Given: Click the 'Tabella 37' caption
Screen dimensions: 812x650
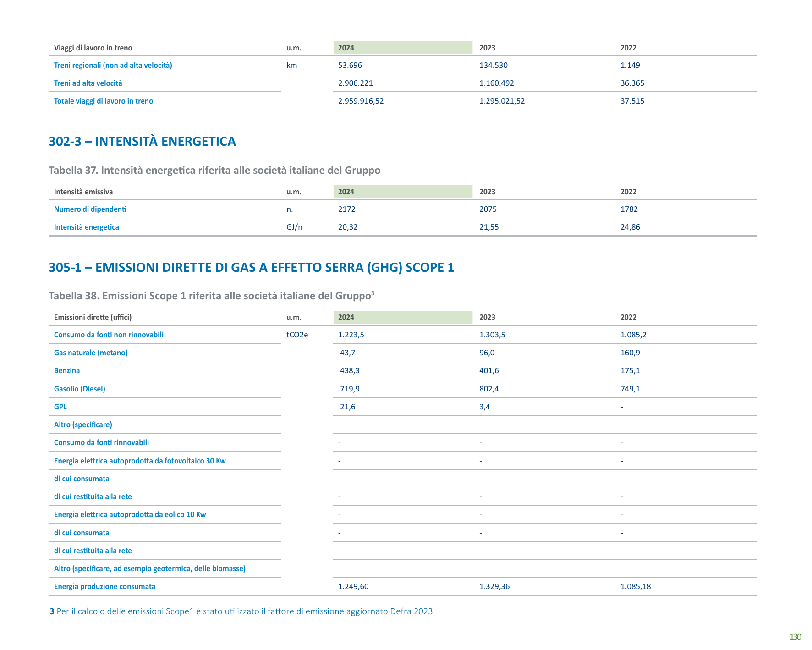Looking at the screenshot, I should click(214, 170).
